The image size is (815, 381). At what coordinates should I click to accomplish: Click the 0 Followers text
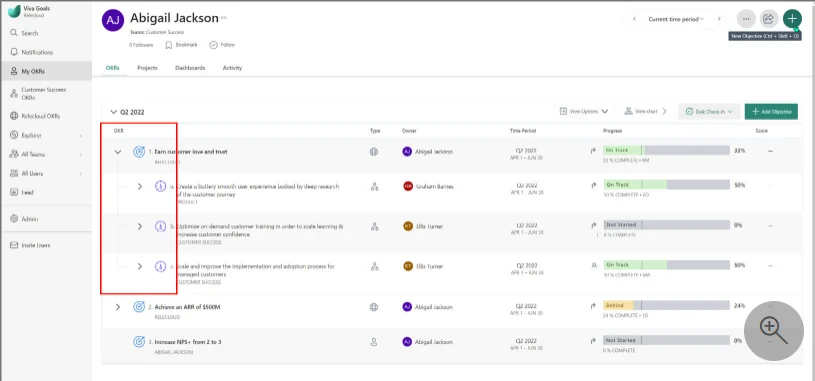coord(141,45)
